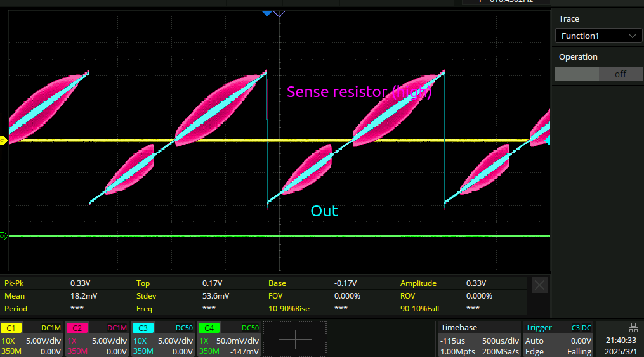Viewport: 644px width, 357px height.
Task: Click the date and time display
Action: click(x=621, y=346)
